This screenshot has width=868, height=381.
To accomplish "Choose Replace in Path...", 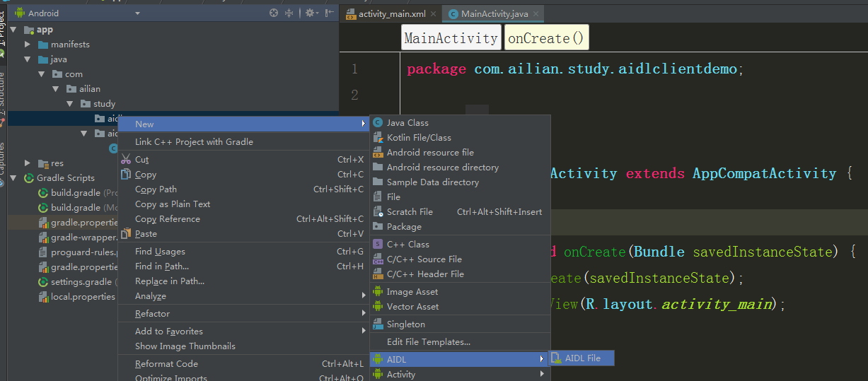I will click(244, 281).
